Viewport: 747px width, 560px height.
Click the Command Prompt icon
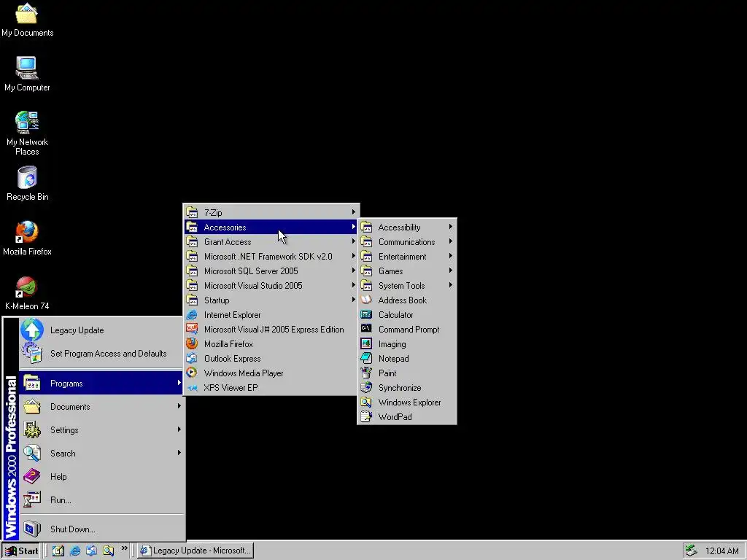(366, 329)
